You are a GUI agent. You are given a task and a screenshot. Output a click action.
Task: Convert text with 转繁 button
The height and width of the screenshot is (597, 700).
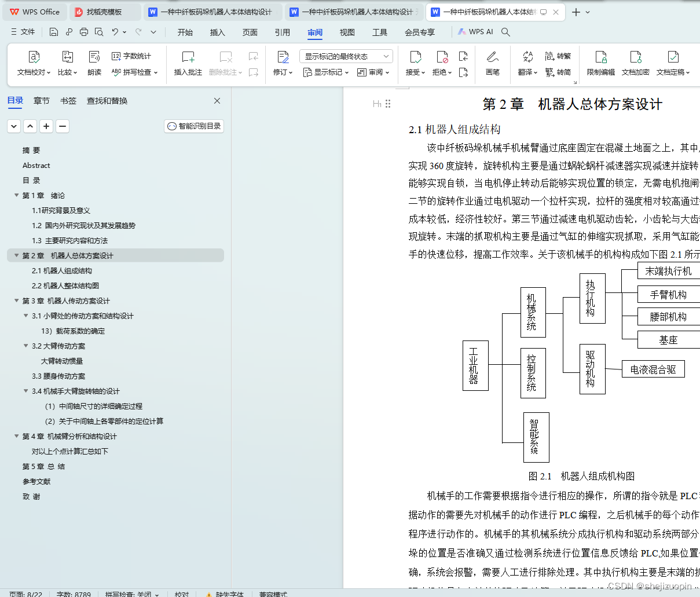click(558, 56)
